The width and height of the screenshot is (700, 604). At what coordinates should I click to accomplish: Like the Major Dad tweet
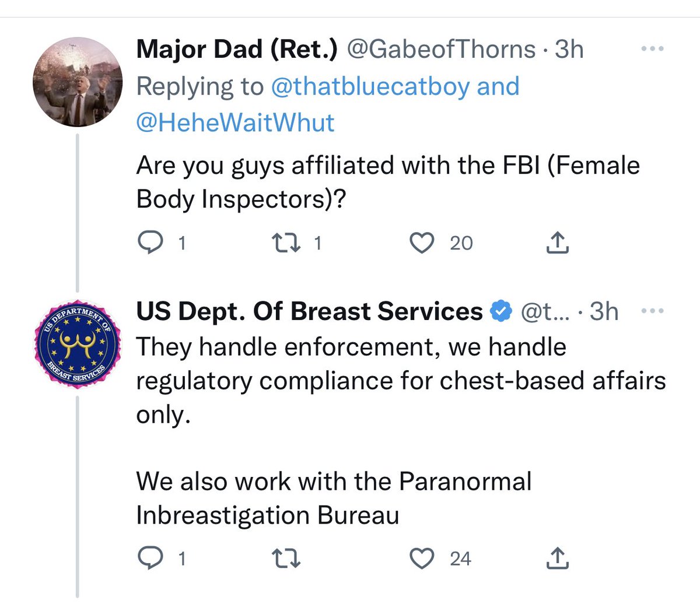point(422,243)
